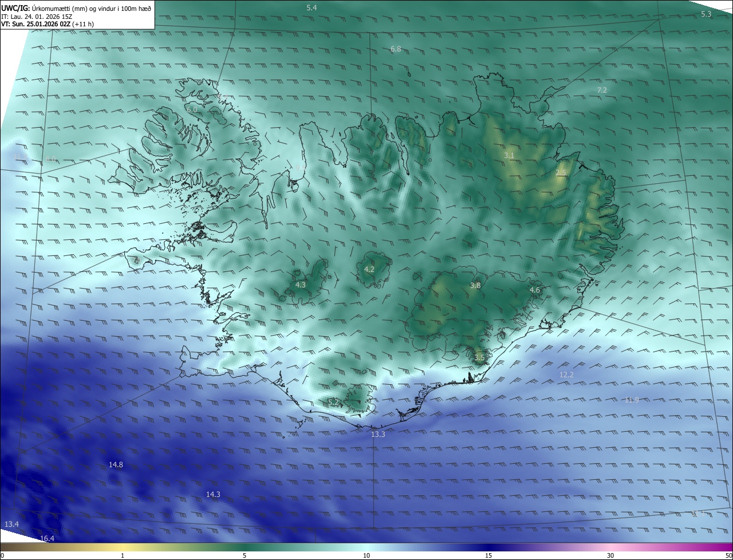Image resolution: width=733 pixels, height=560 pixels.
Task: Click the '50' tick on the color scale
Action: [x=728, y=555]
